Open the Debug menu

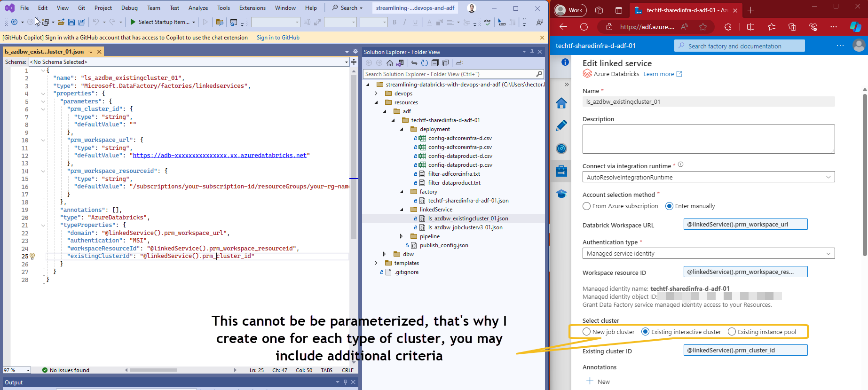click(x=129, y=8)
